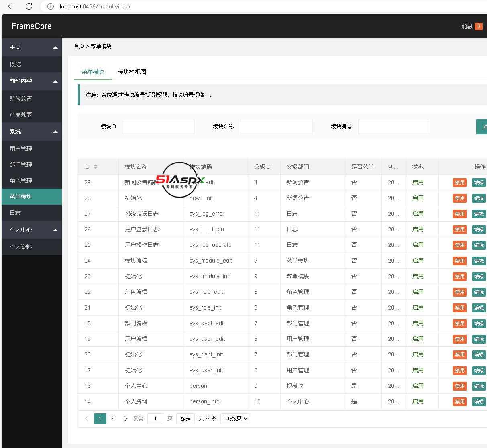Image resolution: width=487 pixels, height=448 pixels.
Task: Open 部门管理 in the sidebar
Action: coord(32,165)
